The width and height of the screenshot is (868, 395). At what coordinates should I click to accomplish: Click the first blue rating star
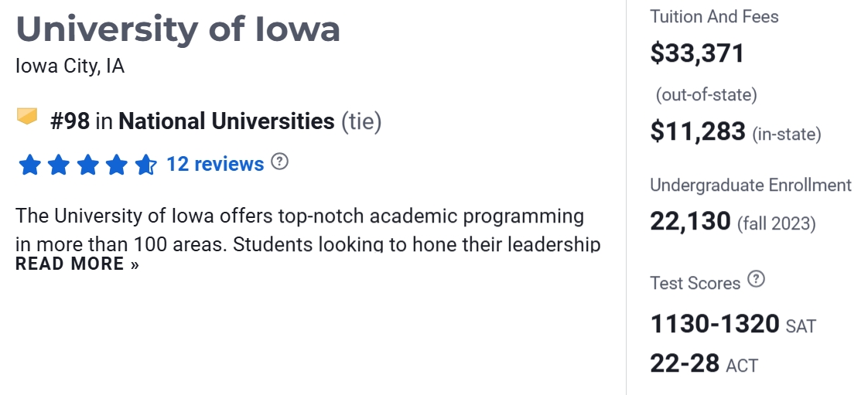[29, 165]
